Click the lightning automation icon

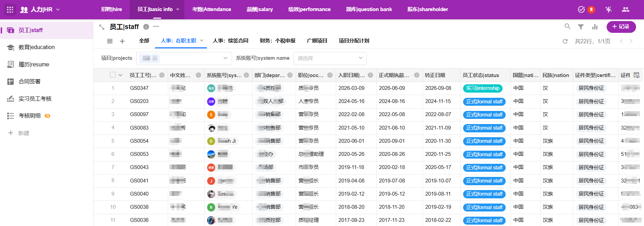(608, 9)
